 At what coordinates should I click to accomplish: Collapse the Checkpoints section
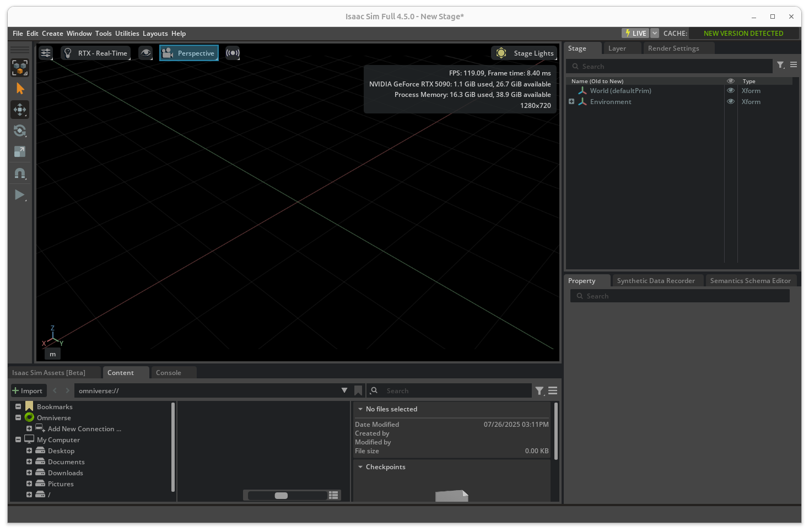(360, 467)
